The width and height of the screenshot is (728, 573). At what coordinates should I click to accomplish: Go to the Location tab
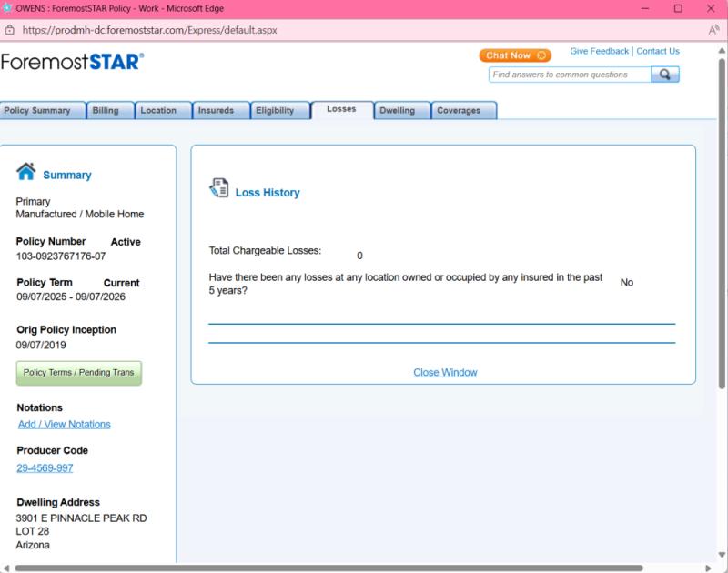tap(158, 111)
